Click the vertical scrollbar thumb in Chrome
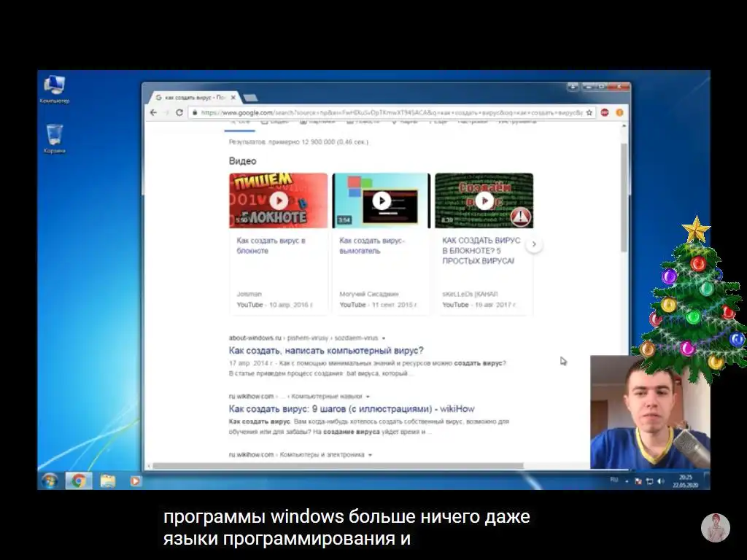Image resolution: width=747 pixels, height=560 pixels. [x=624, y=197]
